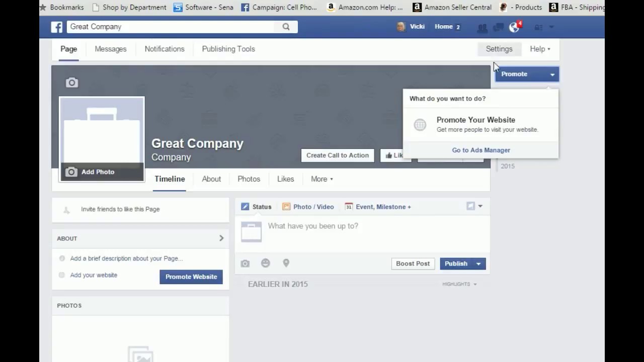The image size is (644, 362).
Task: Click Create Call to Action button
Action: click(x=338, y=155)
